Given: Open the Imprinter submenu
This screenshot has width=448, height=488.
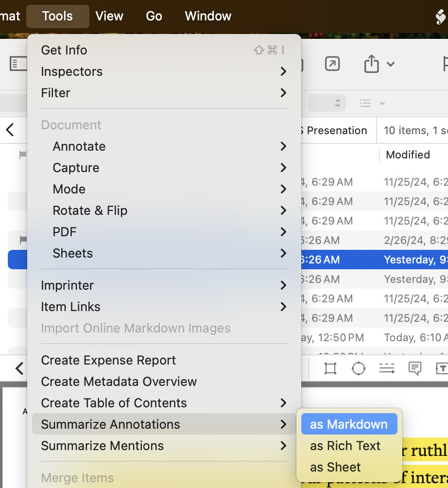Looking at the screenshot, I should pos(164,285).
